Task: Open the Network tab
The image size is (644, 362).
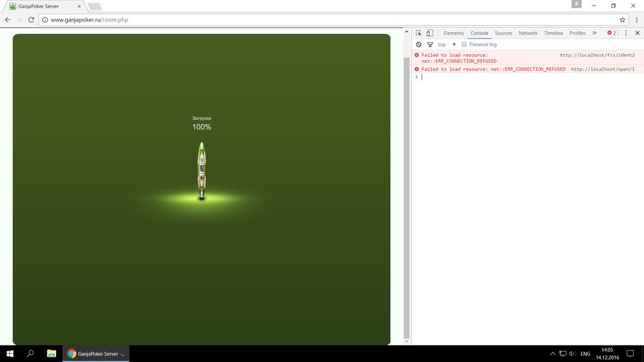Action: pos(528,33)
